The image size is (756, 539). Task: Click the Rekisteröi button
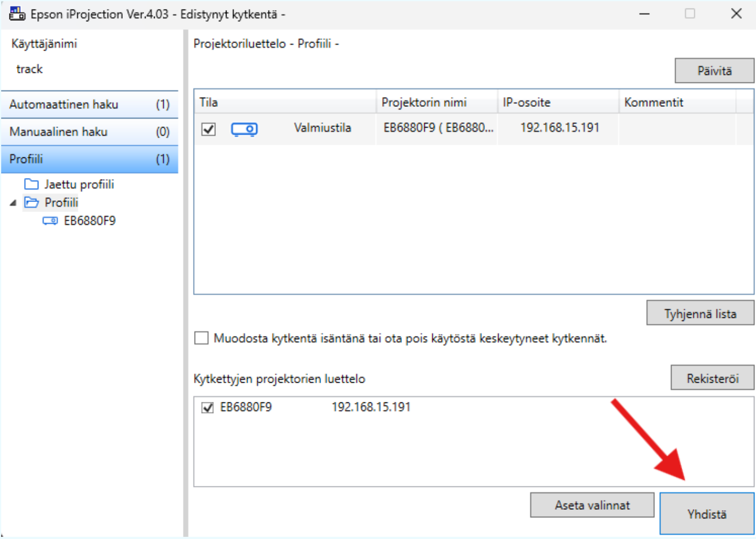point(712,378)
